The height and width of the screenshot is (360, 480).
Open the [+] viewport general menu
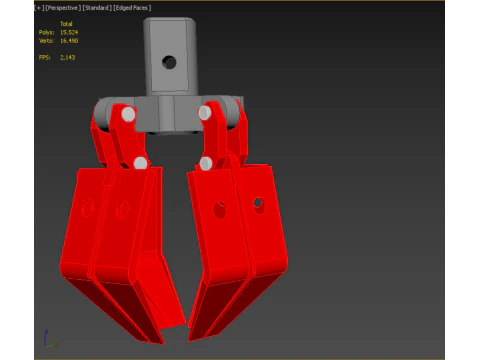click(x=40, y=8)
